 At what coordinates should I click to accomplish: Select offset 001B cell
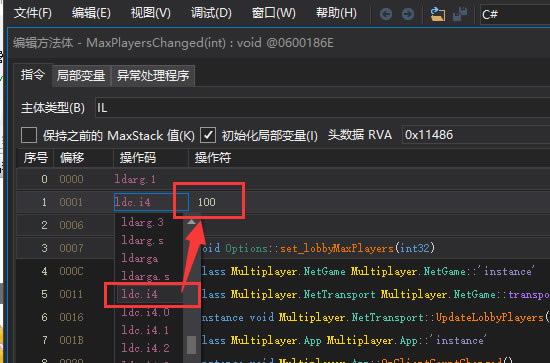click(x=71, y=340)
